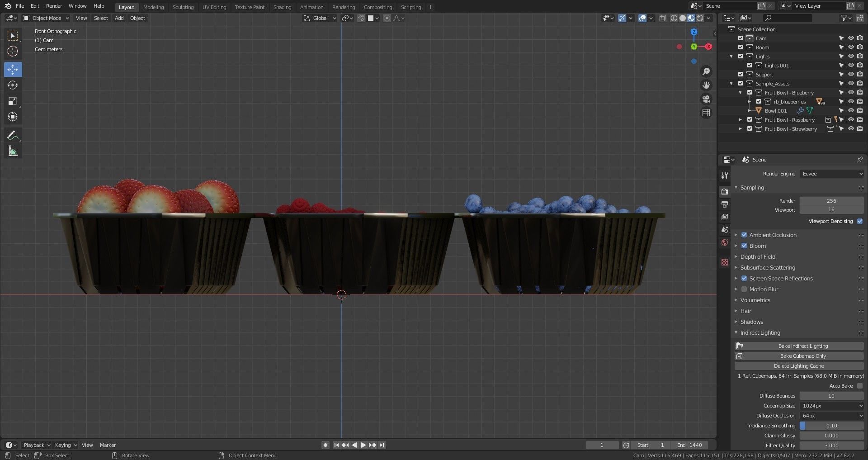Toggle the orthographic grid view icon

(x=706, y=113)
